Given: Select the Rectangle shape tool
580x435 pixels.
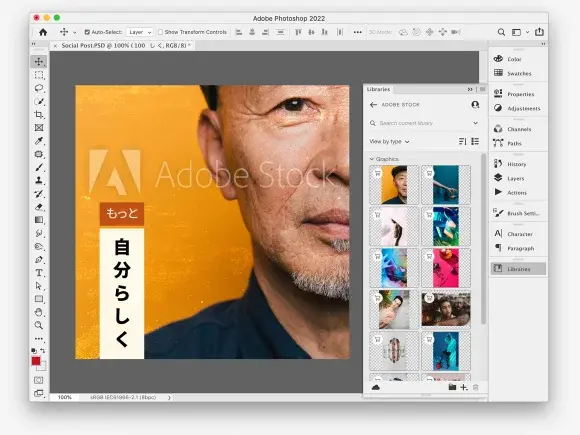Looking at the screenshot, I should [39, 299].
